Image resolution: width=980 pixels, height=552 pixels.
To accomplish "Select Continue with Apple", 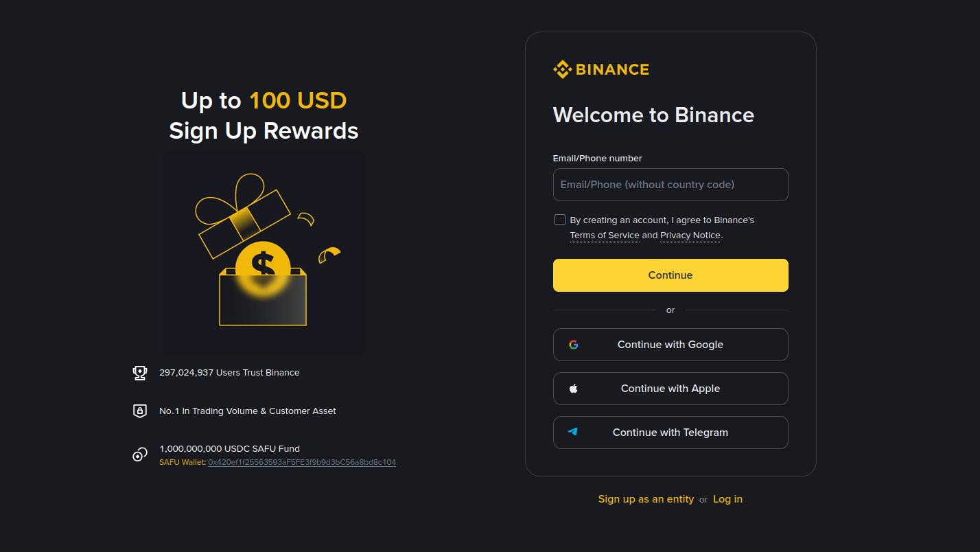I will pyautogui.click(x=670, y=388).
